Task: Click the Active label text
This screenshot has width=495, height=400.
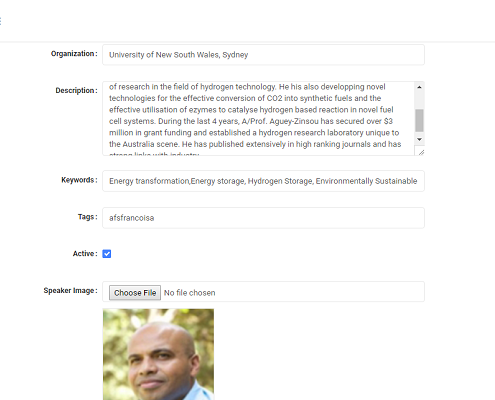Action: (x=85, y=254)
